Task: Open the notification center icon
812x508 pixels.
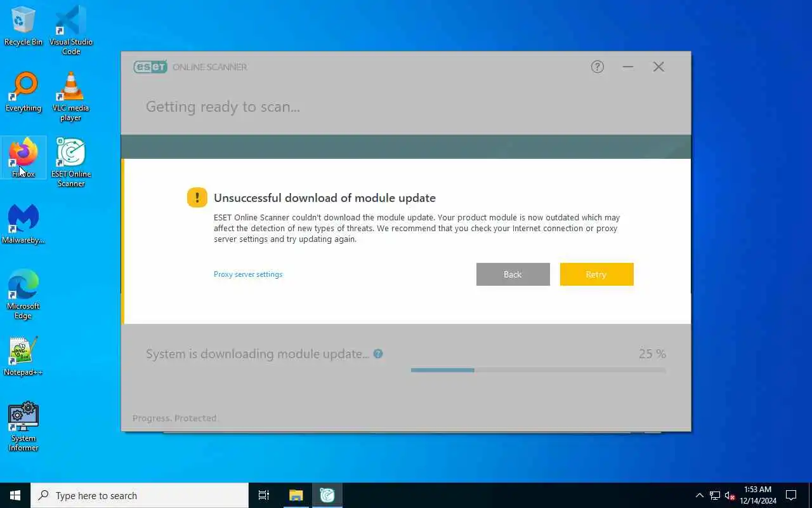Action: click(x=791, y=495)
